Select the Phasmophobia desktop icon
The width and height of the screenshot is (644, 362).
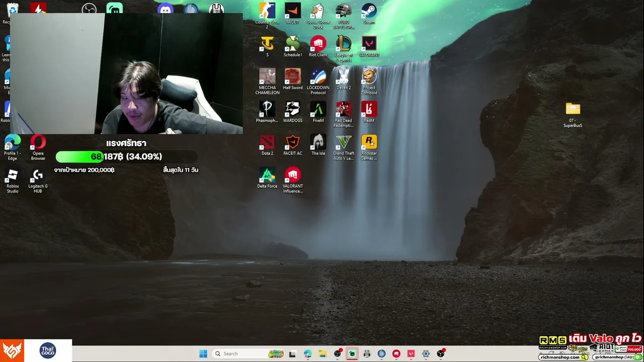(x=267, y=112)
